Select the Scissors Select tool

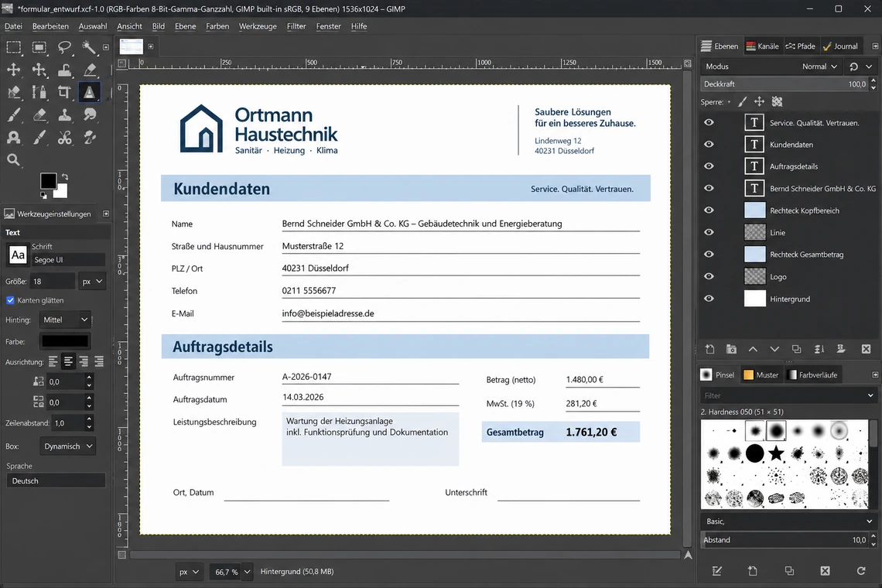pyautogui.click(x=65, y=137)
